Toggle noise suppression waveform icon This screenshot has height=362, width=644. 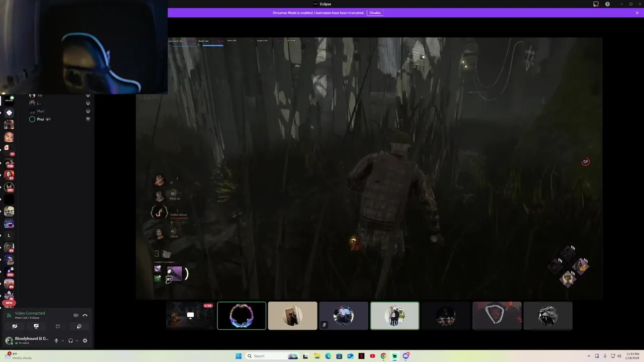(76, 315)
